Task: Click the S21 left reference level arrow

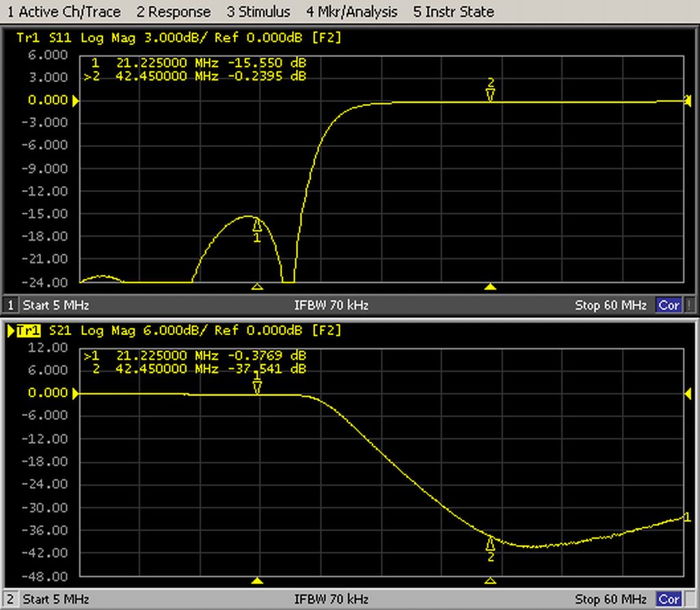Action: pos(75,393)
